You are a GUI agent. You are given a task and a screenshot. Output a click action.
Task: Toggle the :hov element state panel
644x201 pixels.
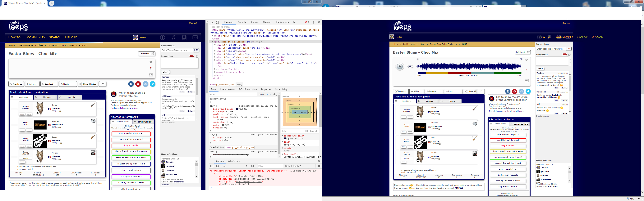pos(261,94)
